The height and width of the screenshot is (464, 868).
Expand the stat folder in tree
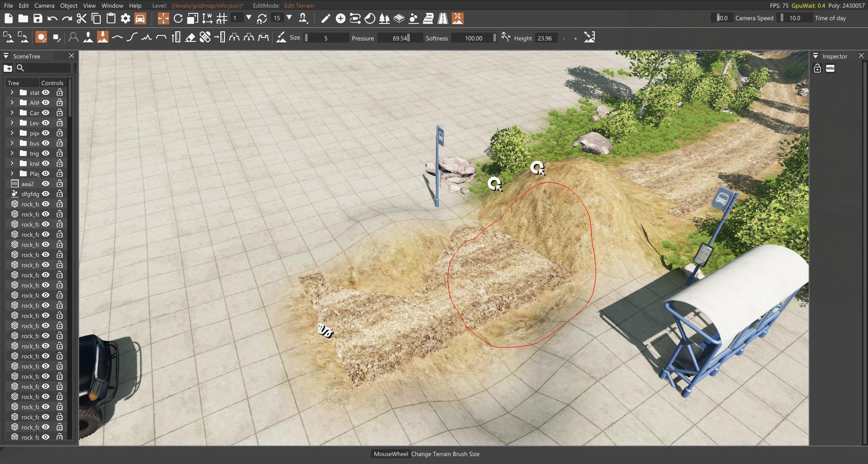coord(12,93)
